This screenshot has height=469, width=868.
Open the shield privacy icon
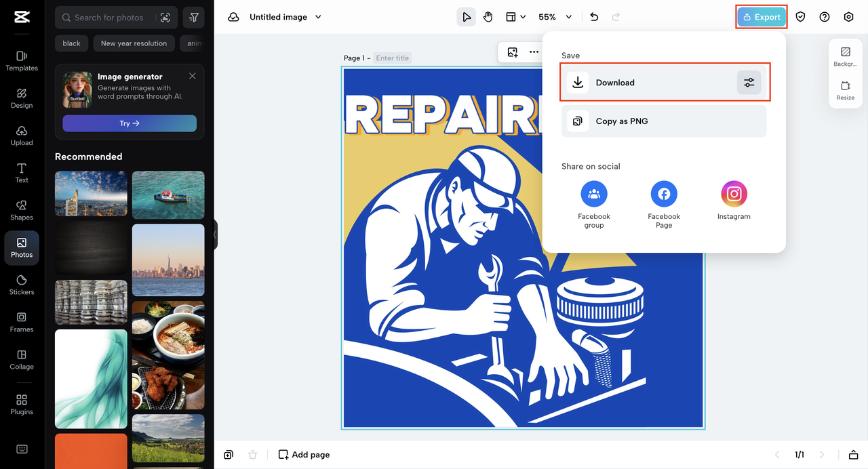(x=801, y=17)
